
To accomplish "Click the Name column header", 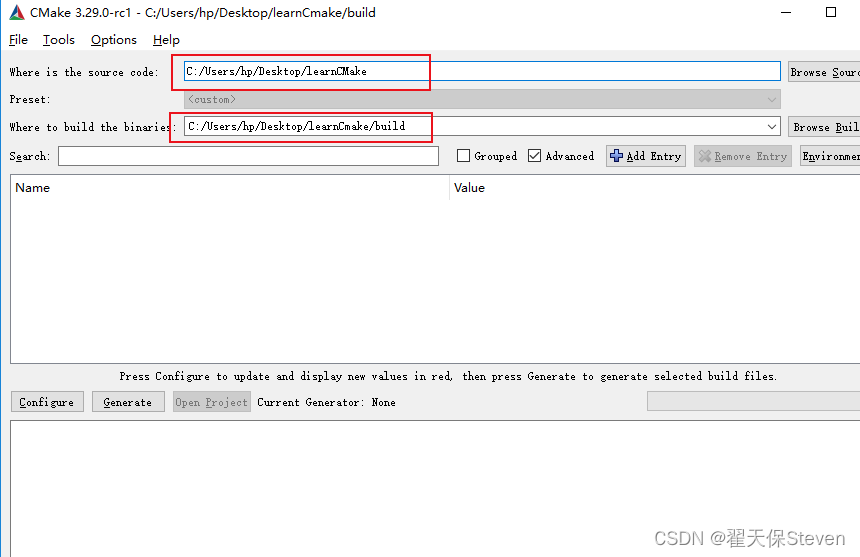I will 230,187.
